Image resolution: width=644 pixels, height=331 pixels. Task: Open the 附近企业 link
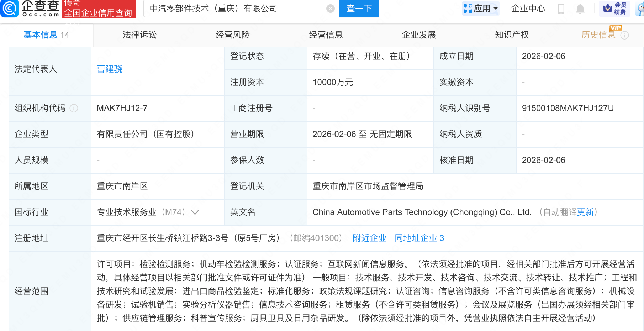point(370,238)
